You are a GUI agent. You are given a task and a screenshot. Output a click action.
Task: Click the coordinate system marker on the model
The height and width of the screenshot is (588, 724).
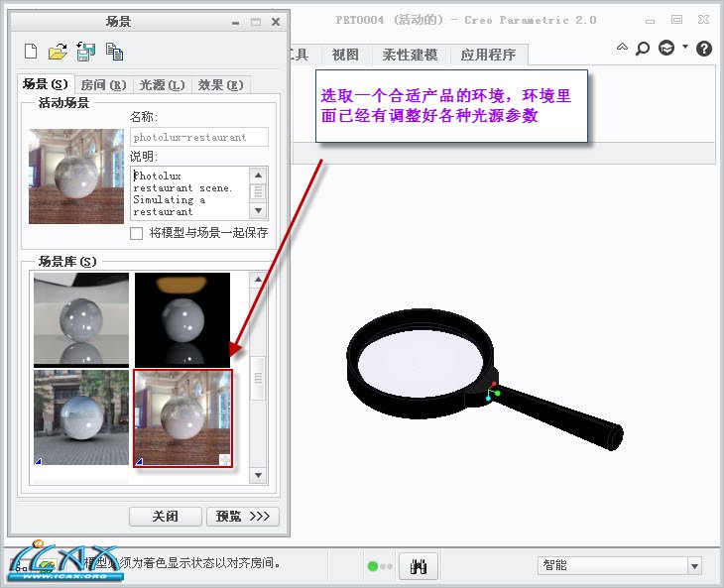click(493, 392)
